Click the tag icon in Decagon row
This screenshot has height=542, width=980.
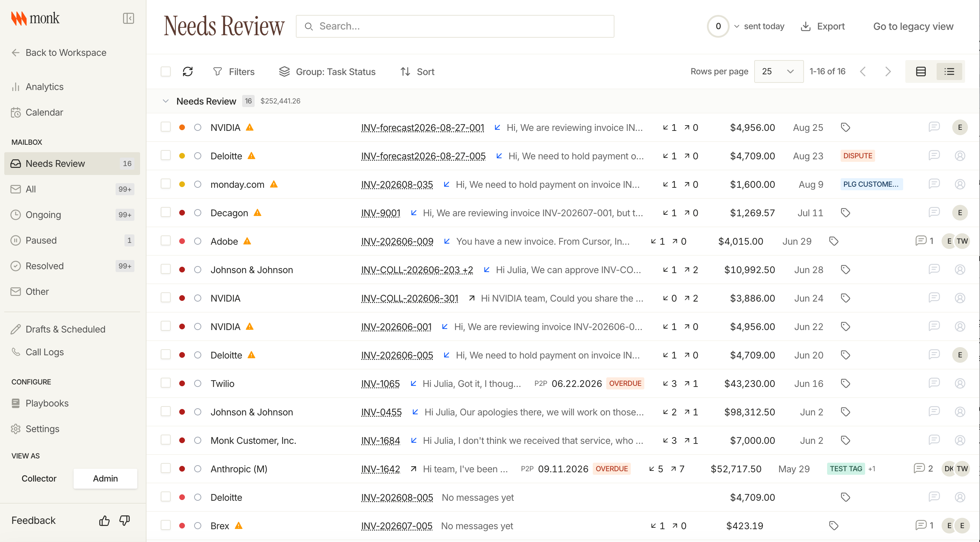point(845,213)
